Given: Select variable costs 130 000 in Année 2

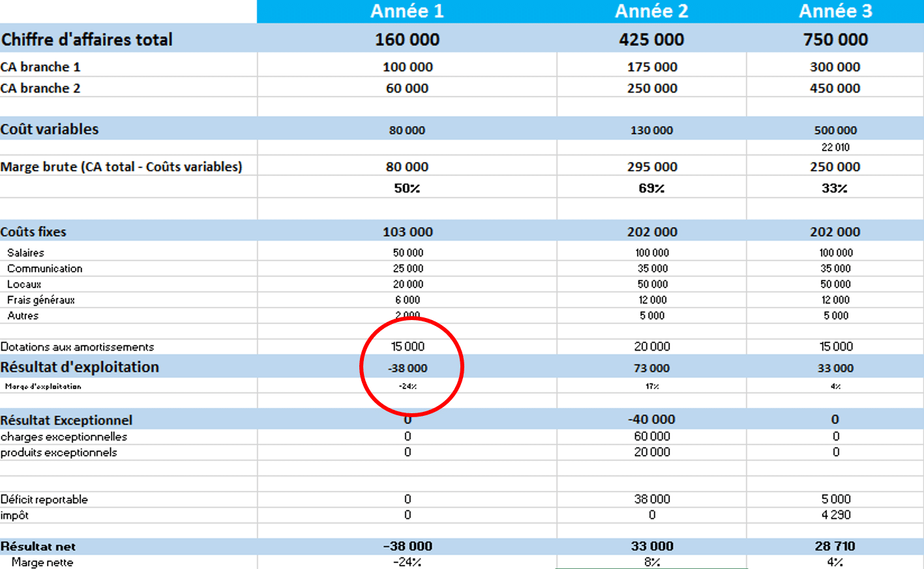Looking at the screenshot, I should tap(651, 130).
